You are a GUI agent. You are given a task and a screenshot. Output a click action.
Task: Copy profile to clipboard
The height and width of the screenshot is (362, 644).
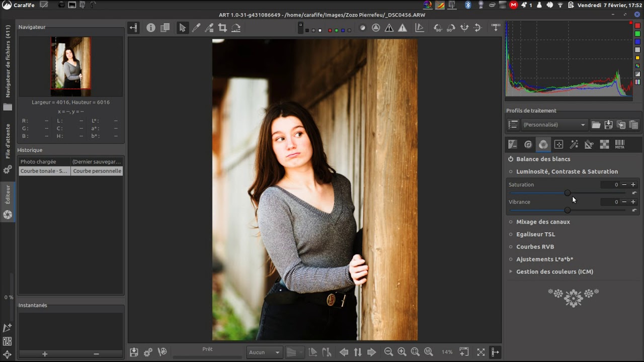point(621,125)
